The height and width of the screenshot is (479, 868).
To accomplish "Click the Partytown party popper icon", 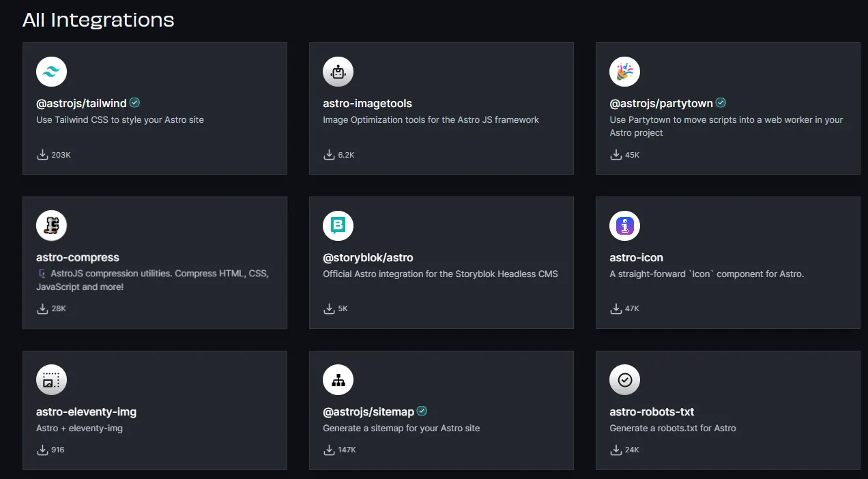I will [x=624, y=72].
